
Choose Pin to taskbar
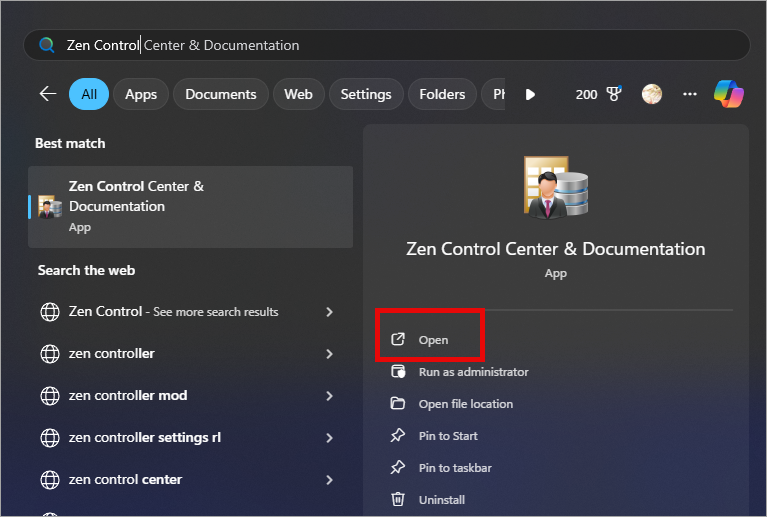(455, 468)
